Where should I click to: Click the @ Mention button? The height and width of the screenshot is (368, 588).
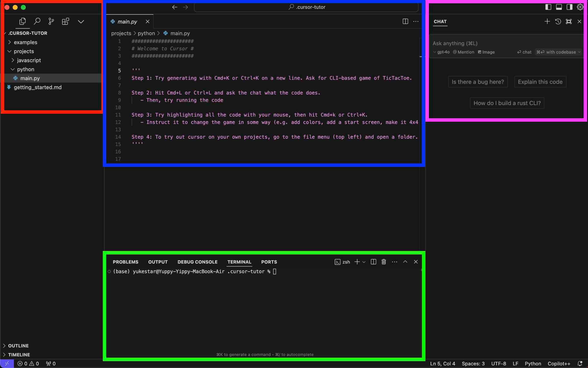(x=463, y=52)
